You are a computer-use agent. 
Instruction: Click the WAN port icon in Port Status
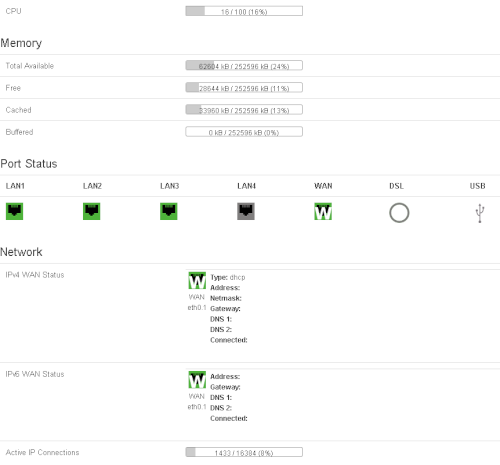click(x=323, y=211)
